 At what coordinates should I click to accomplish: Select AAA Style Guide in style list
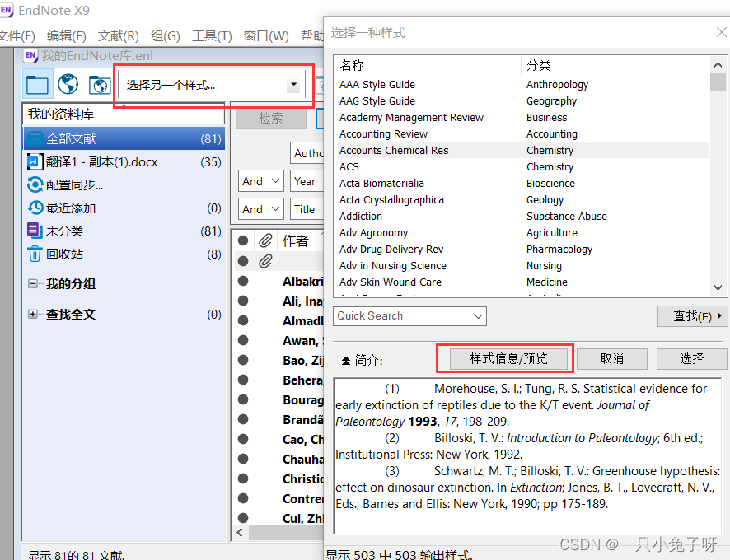(x=523, y=85)
